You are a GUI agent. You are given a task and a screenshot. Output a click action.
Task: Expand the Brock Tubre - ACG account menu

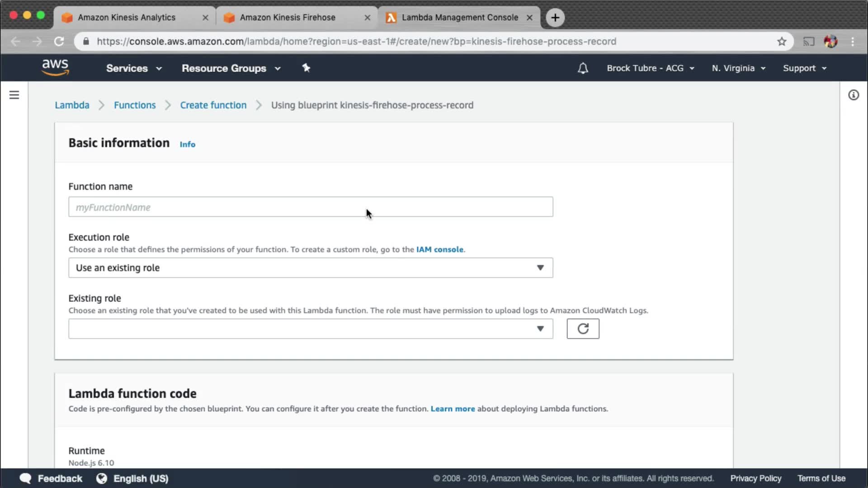650,68
